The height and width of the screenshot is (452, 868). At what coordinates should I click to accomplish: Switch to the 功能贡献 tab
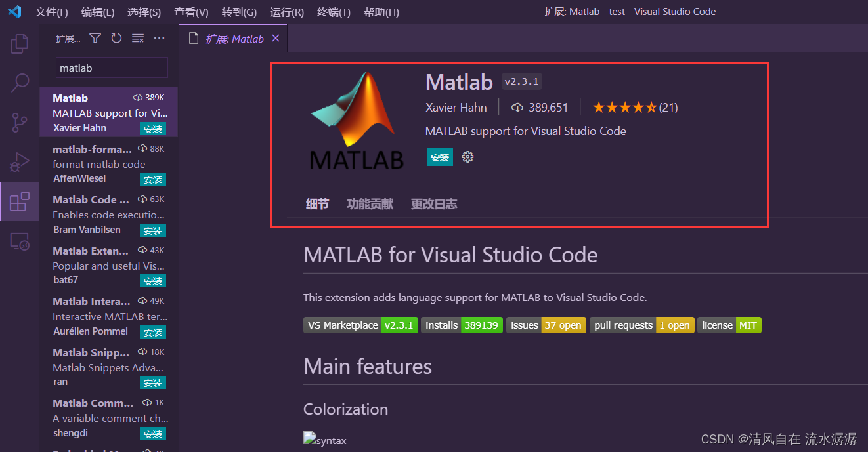coord(370,204)
